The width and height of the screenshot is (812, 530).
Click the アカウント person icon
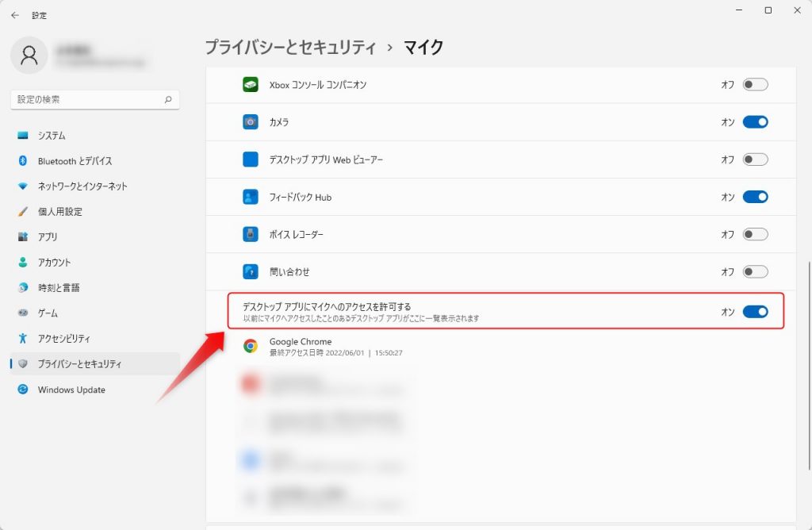click(x=23, y=262)
